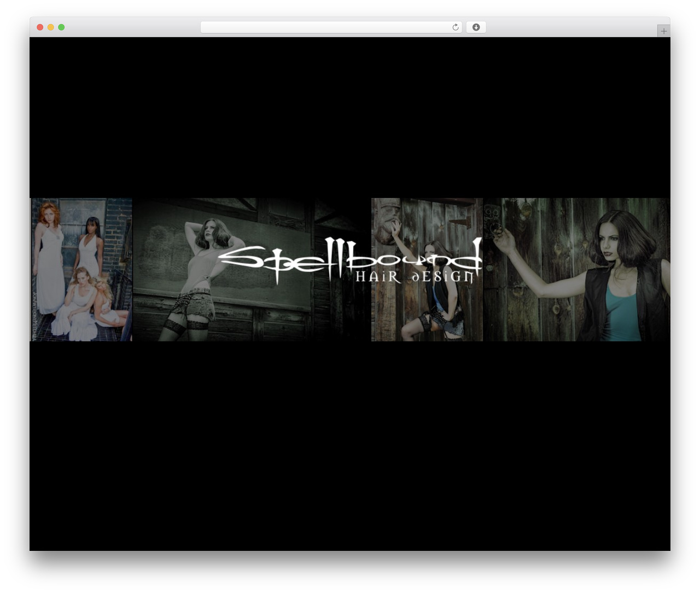Click the Spellbound Hair Design logo

350,261
